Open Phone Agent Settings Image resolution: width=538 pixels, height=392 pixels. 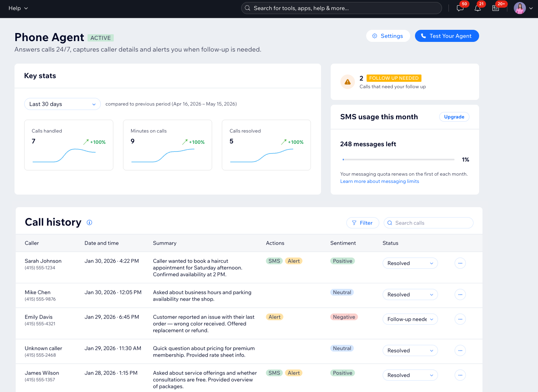tap(388, 36)
